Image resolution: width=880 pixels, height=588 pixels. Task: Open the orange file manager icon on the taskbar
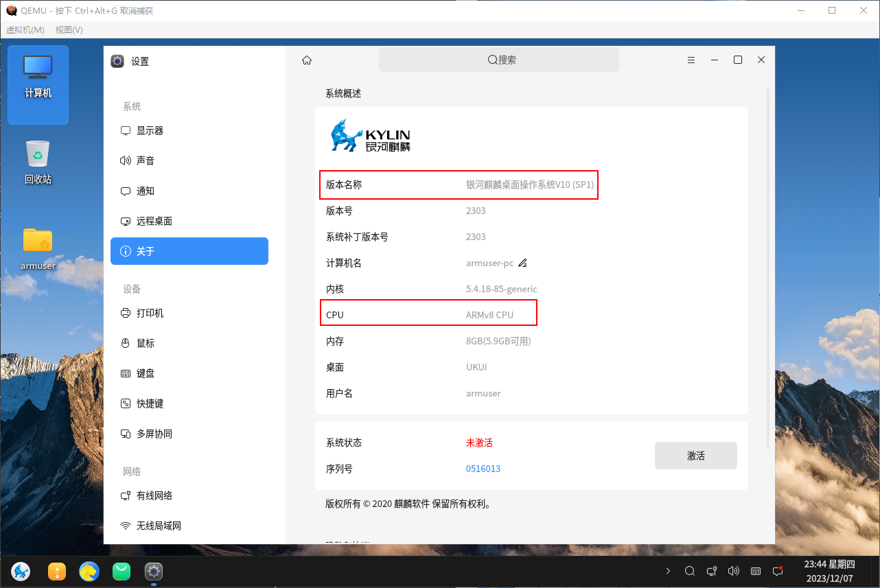coord(57,571)
